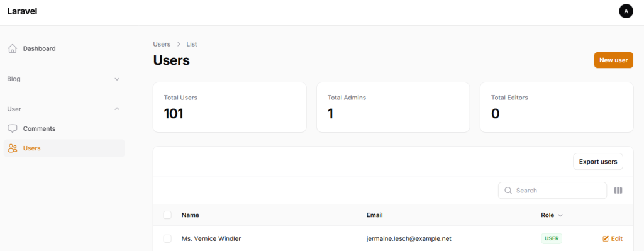Open the user avatar menu
This screenshot has height=251, width=644.
tap(626, 11)
